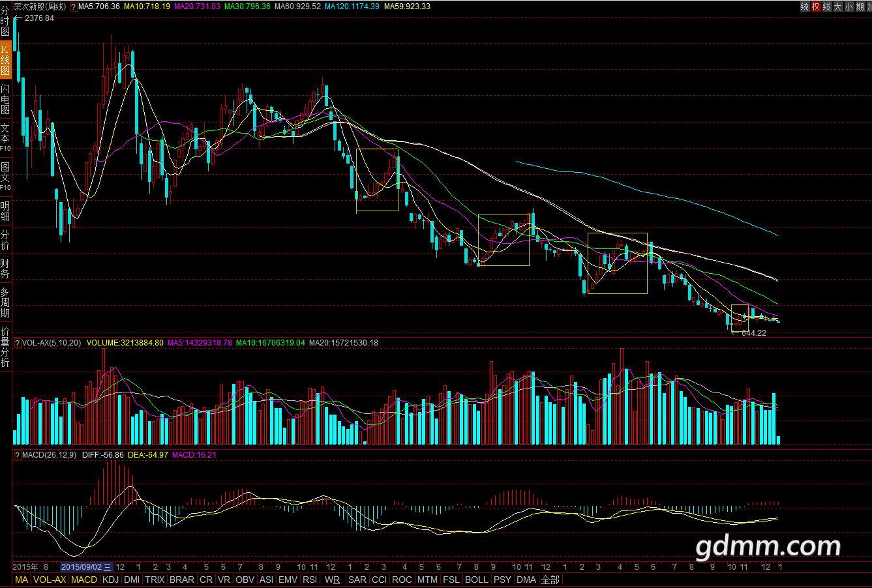
Task: Select the MA indicator tab
Action: click(x=22, y=580)
